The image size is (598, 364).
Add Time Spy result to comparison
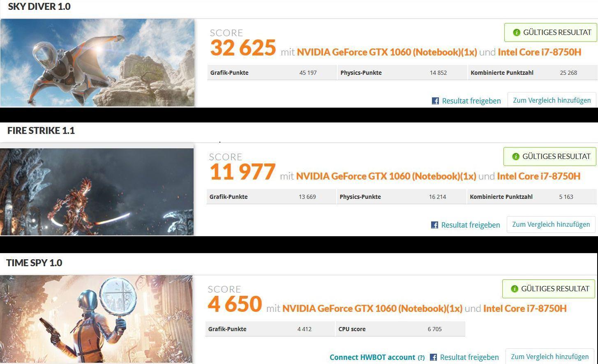pyautogui.click(x=550, y=357)
